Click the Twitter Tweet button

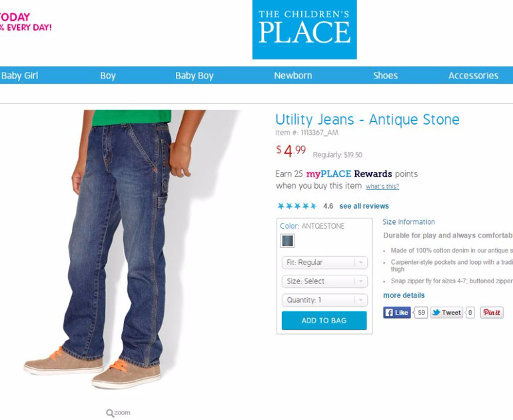pos(446,312)
